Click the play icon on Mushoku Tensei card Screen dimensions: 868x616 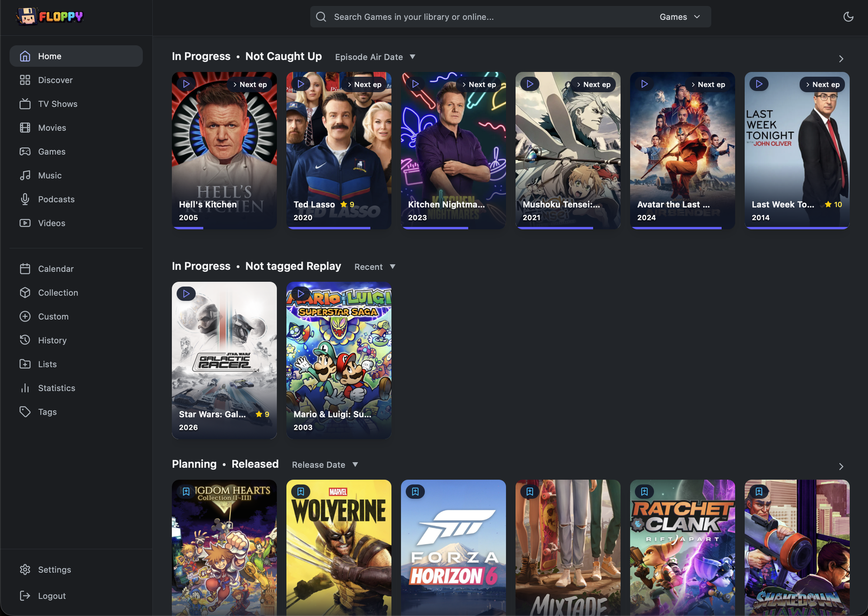[x=530, y=84]
